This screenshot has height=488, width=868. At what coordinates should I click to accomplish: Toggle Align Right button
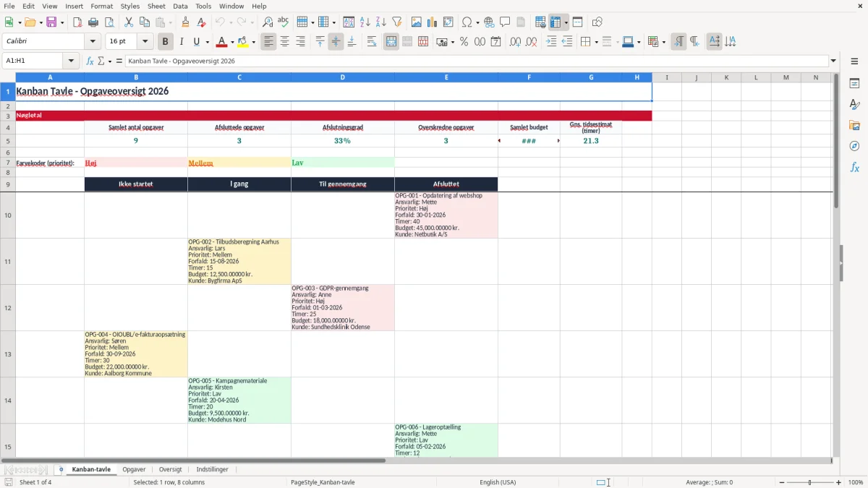pyautogui.click(x=300, y=42)
